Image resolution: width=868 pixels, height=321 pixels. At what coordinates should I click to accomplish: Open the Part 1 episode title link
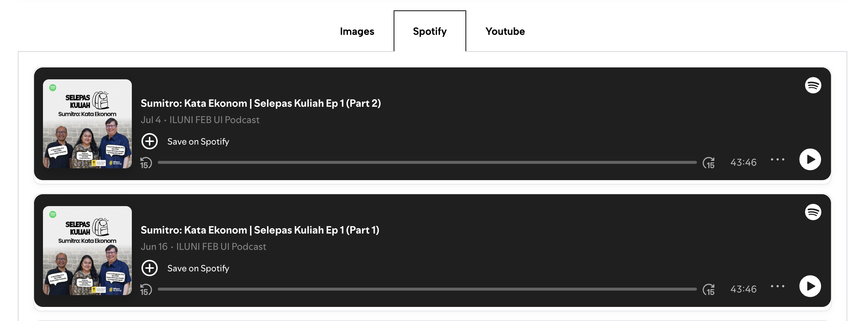(x=260, y=230)
